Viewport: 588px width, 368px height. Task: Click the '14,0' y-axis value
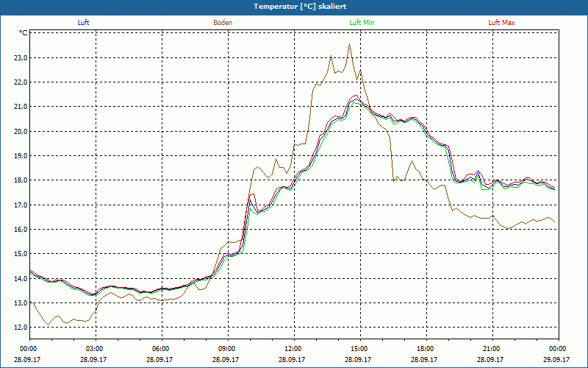tap(21, 279)
